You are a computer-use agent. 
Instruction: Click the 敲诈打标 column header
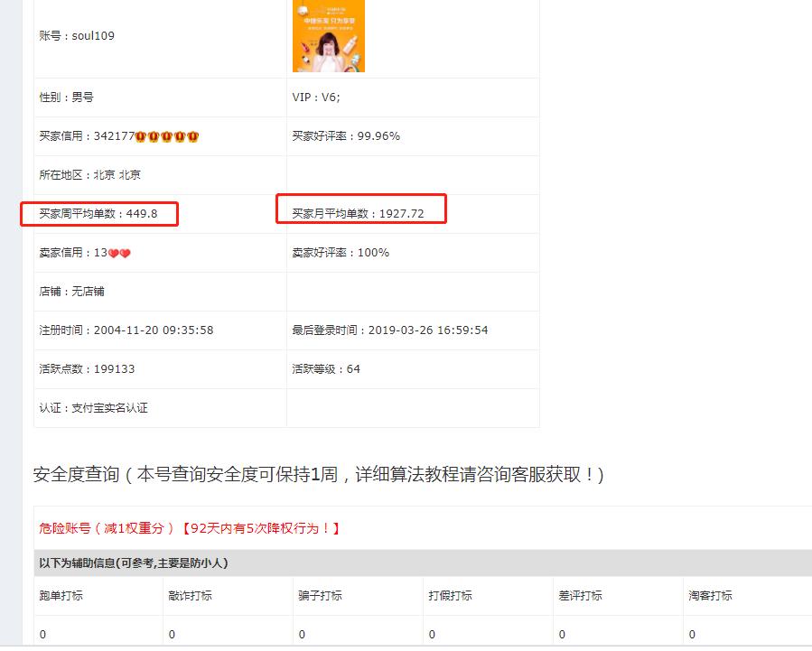click(x=191, y=596)
